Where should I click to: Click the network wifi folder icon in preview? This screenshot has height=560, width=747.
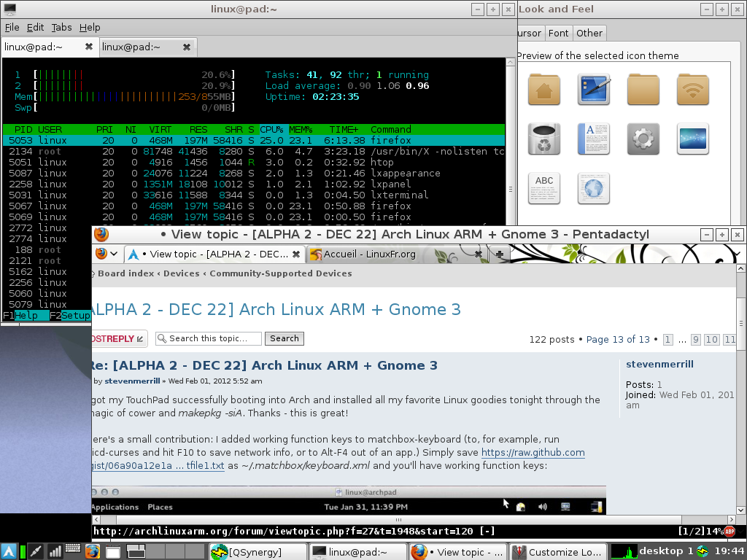(693, 89)
